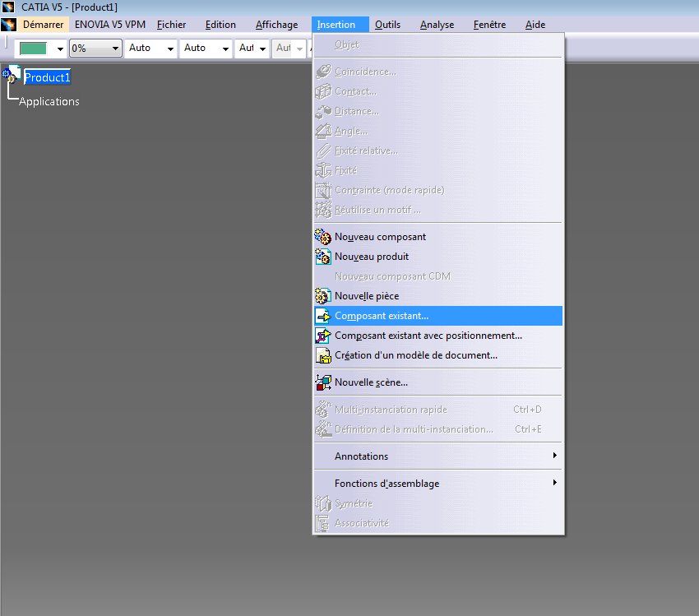Select Nouvelle scène... entry
This screenshot has height=616, width=699.
tap(438, 382)
